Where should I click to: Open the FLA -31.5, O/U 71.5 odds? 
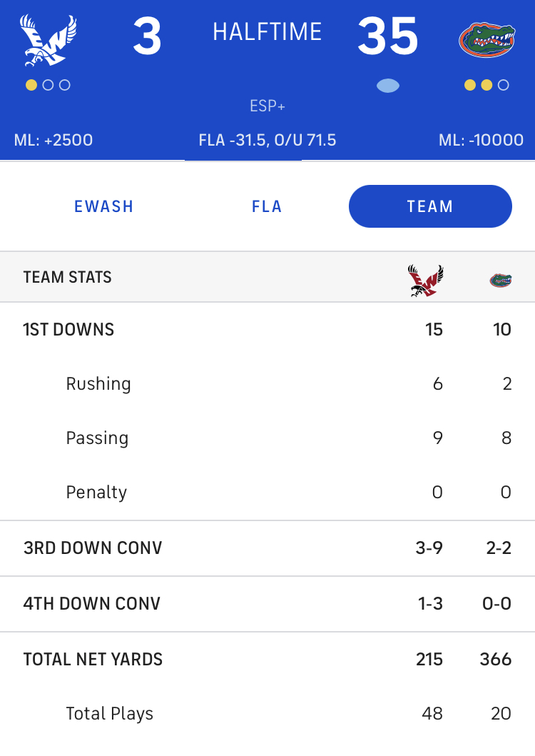pos(267,141)
